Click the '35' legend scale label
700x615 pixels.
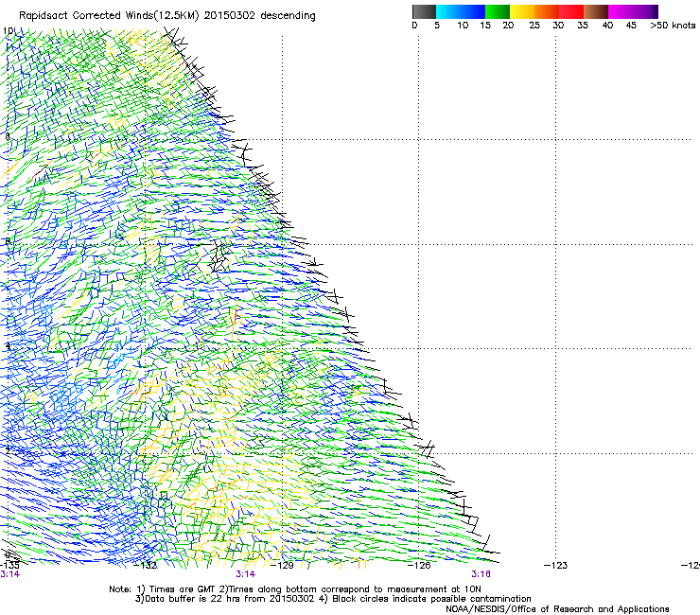click(583, 26)
